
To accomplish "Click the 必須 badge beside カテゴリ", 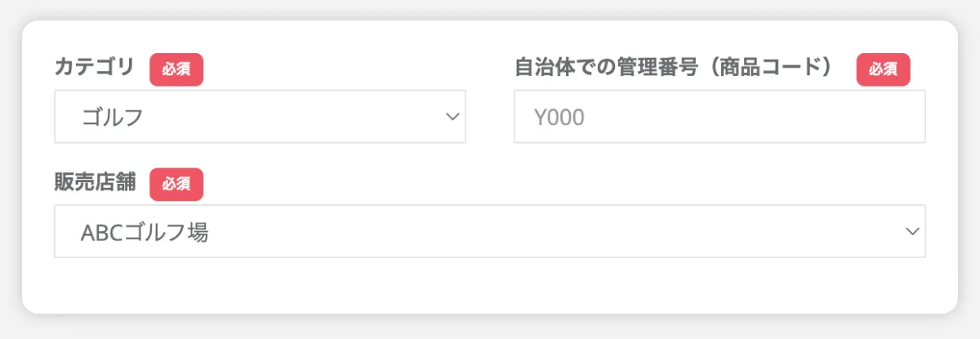I will click(x=176, y=69).
